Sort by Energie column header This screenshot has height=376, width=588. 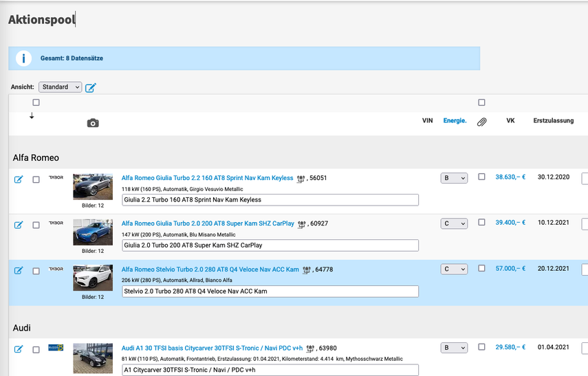pyautogui.click(x=455, y=121)
